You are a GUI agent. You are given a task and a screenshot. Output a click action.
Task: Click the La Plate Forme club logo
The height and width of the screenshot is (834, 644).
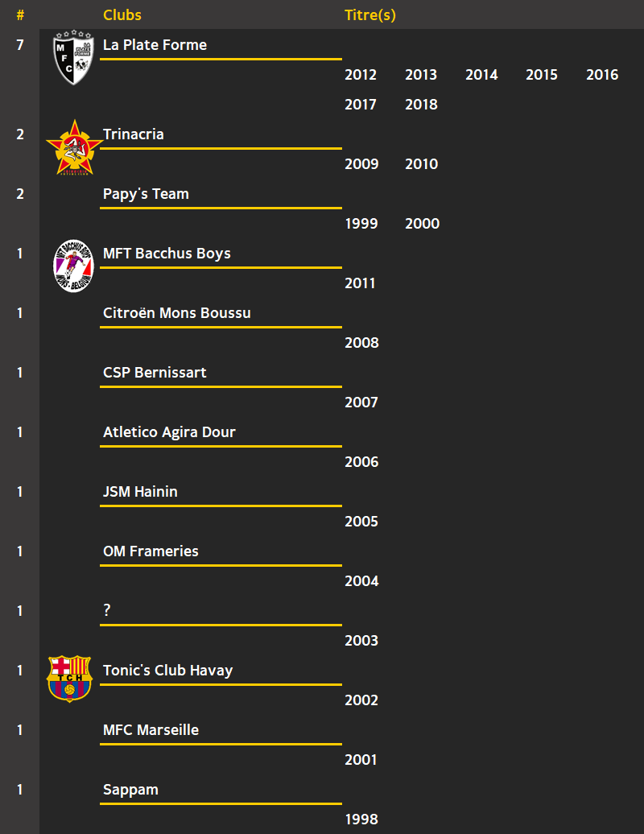[x=73, y=57]
